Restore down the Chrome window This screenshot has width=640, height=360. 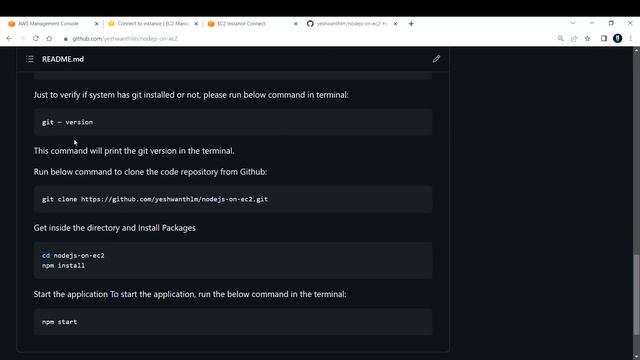(x=611, y=23)
